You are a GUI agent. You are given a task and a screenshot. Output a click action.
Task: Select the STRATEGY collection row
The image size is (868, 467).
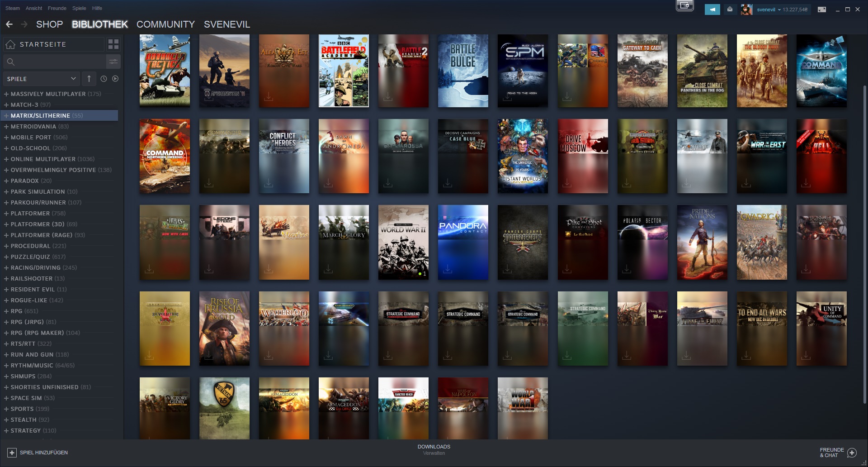pyautogui.click(x=59, y=431)
